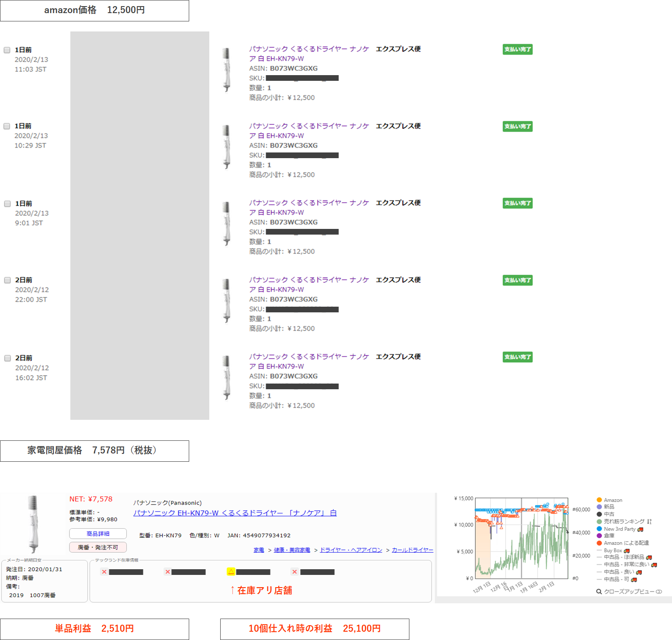
Task: Click 支払い完了 badge on the 9:01 order
Action: coord(518,203)
